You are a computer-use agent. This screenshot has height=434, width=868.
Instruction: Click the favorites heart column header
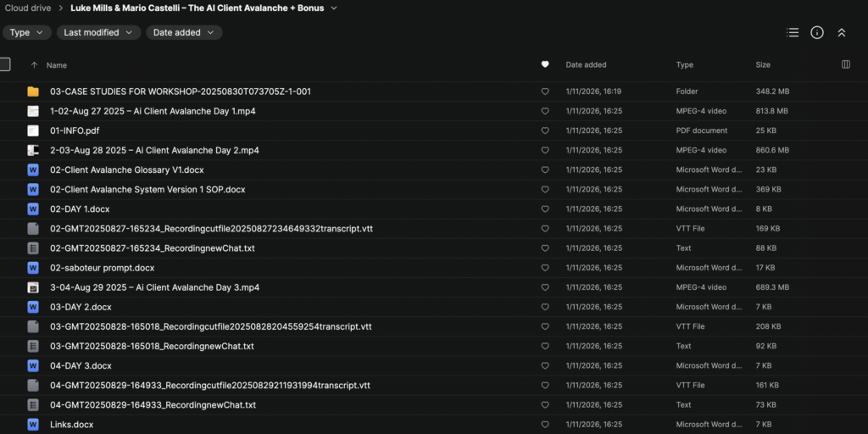click(545, 64)
